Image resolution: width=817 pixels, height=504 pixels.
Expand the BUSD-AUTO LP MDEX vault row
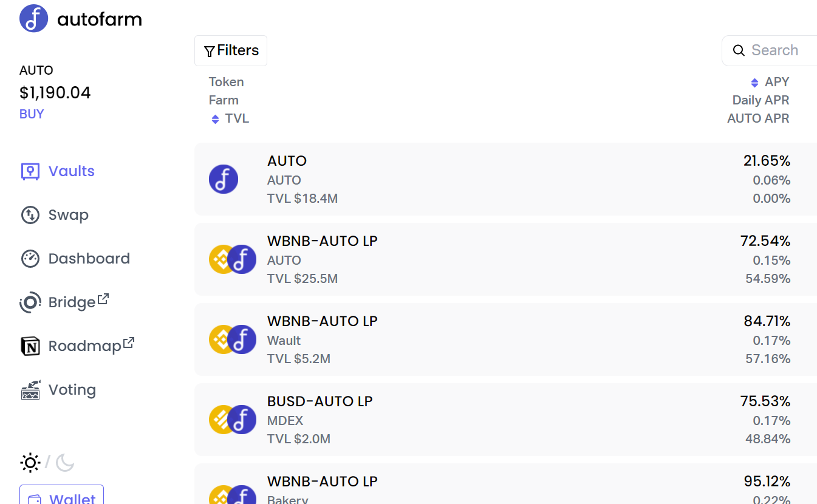[505, 420]
